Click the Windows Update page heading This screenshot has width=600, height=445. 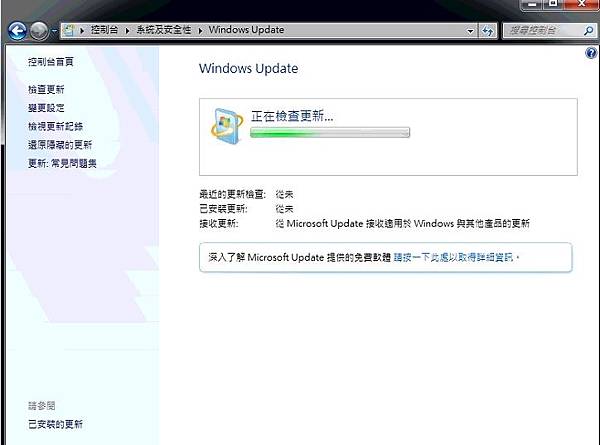(x=248, y=68)
